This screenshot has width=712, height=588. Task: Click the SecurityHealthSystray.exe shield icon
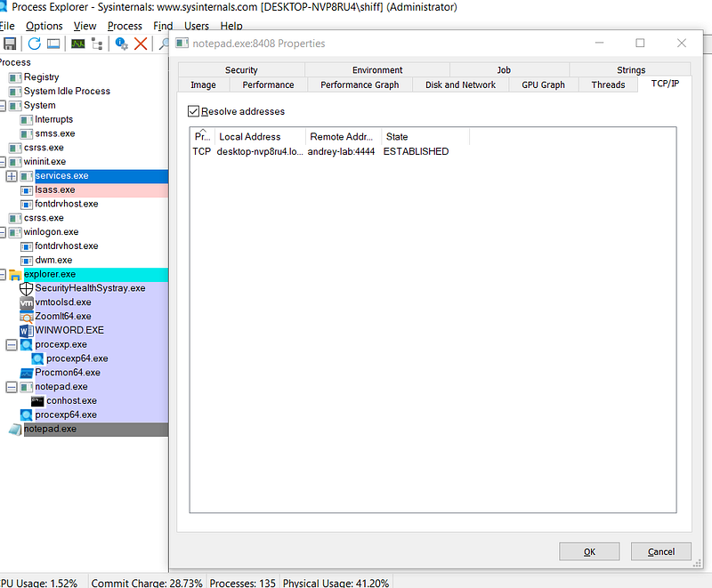(27, 288)
